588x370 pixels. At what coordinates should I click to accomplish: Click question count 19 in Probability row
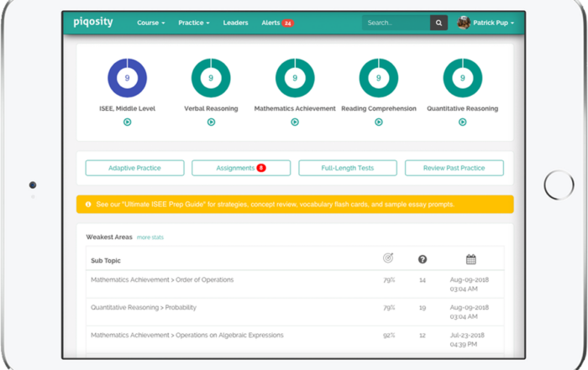click(423, 308)
